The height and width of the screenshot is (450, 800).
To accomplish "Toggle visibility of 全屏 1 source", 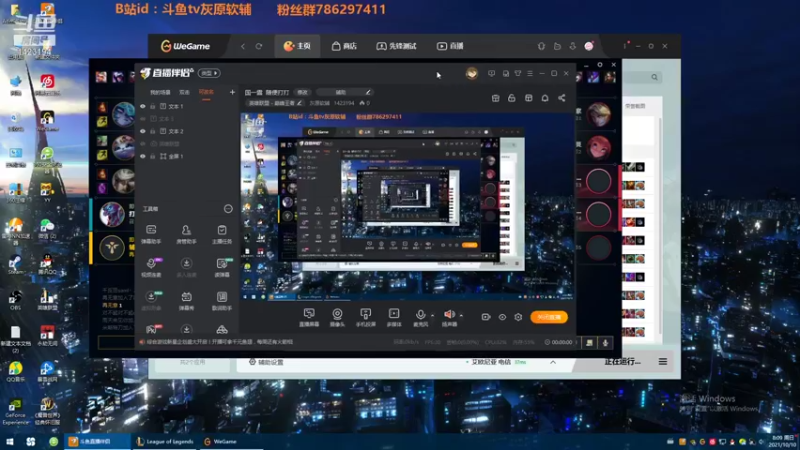I will [143, 156].
